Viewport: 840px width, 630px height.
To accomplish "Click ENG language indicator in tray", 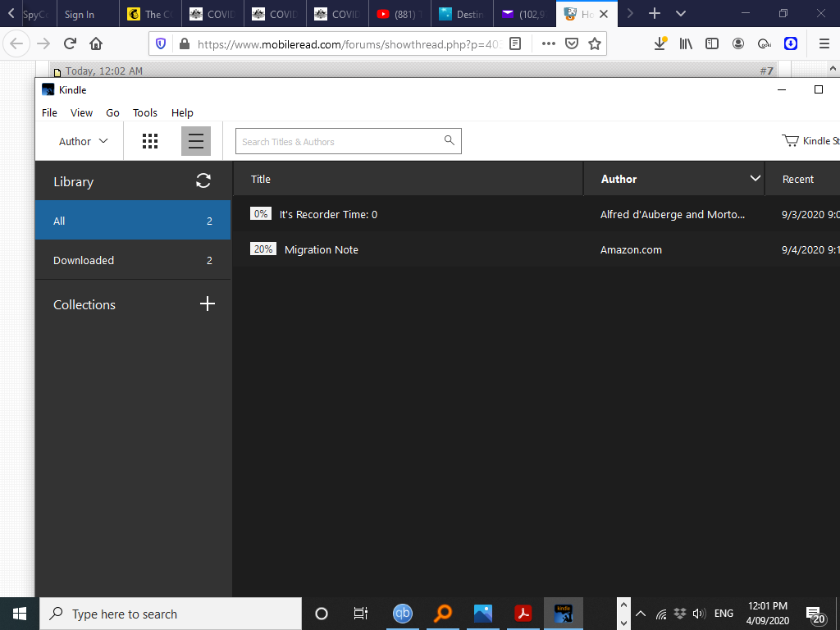I will click(x=724, y=614).
